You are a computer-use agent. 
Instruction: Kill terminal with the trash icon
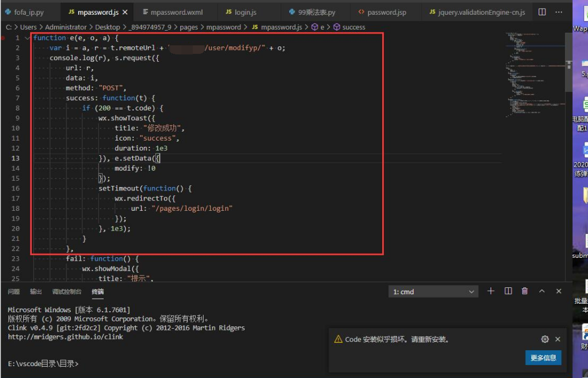coord(524,291)
